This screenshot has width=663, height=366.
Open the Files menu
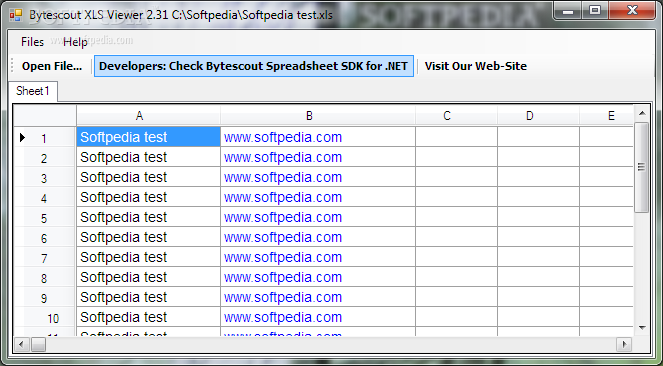[x=32, y=42]
